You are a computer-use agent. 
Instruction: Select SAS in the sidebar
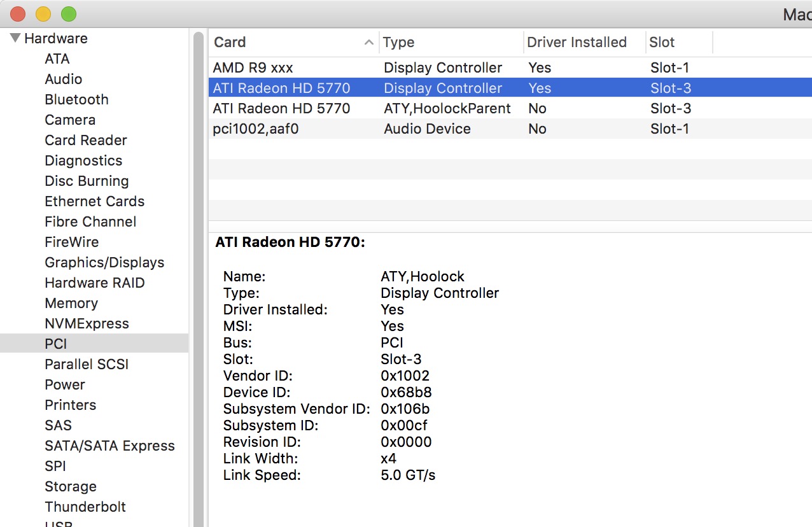tap(58, 425)
